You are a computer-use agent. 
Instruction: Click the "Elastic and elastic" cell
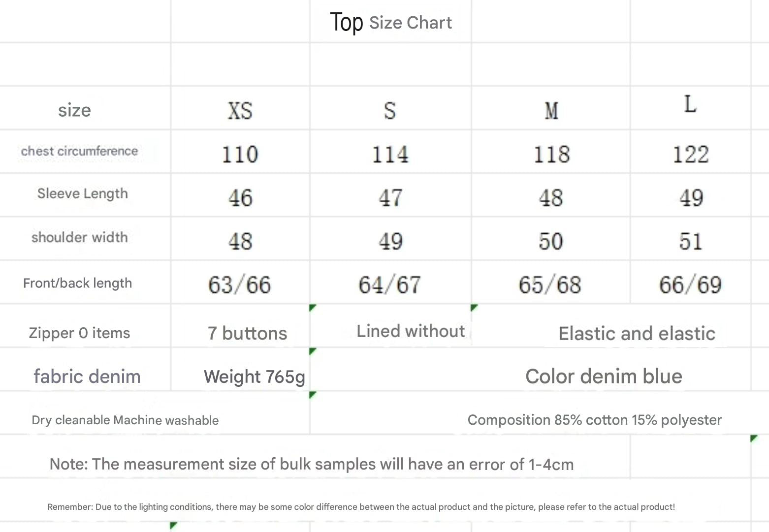[x=637, y=333]
